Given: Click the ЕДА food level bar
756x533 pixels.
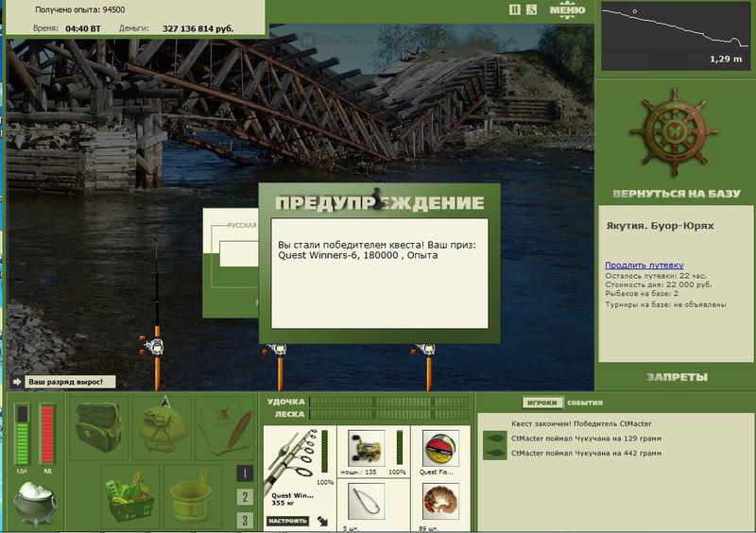Looking at the screenshot, I should (x=22, y=435).
